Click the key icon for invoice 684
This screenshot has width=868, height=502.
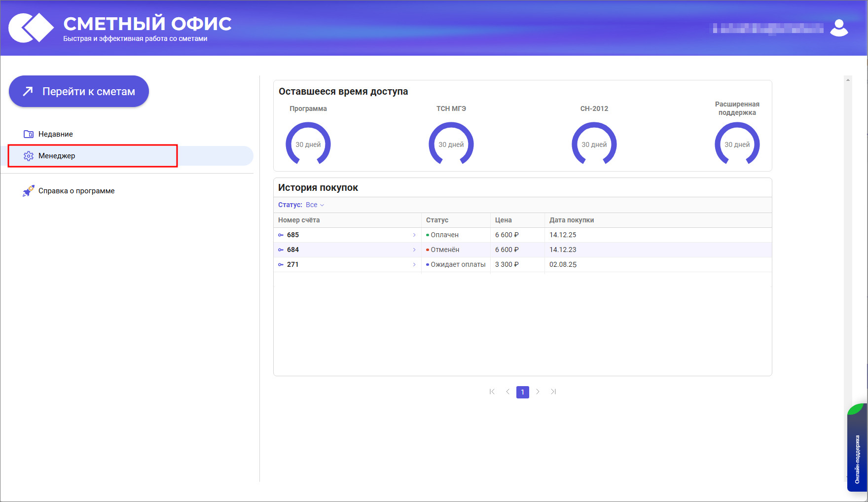pyautogui.click(x=281, y=250)
